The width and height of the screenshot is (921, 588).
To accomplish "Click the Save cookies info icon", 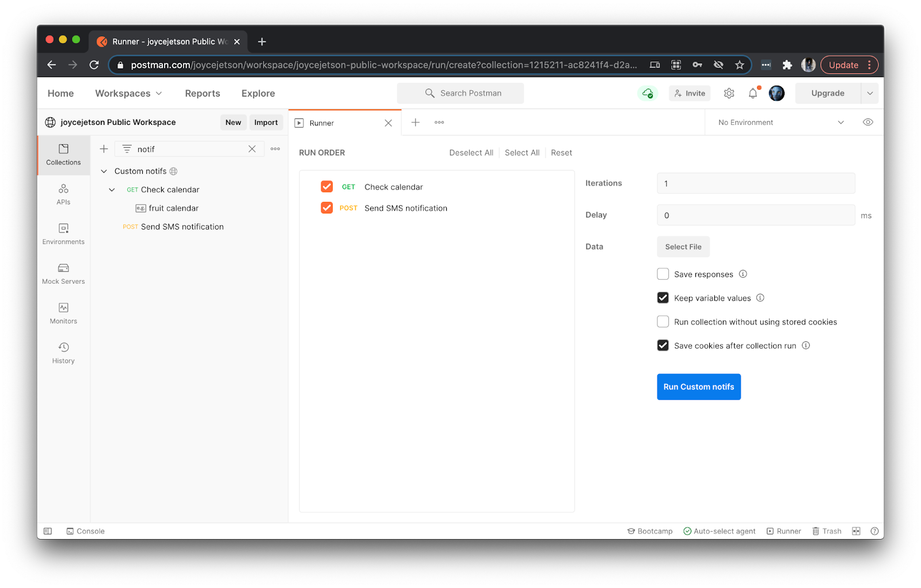I will [806, 345].
